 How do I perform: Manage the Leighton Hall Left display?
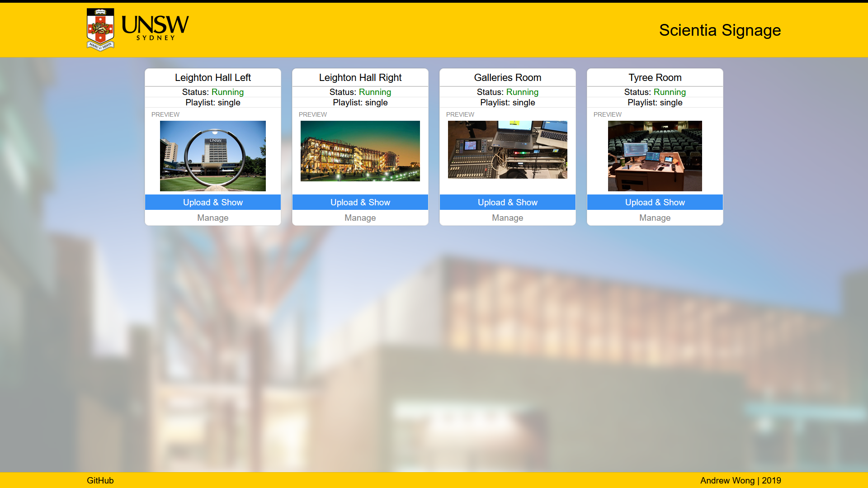click(x=213, y=218)
